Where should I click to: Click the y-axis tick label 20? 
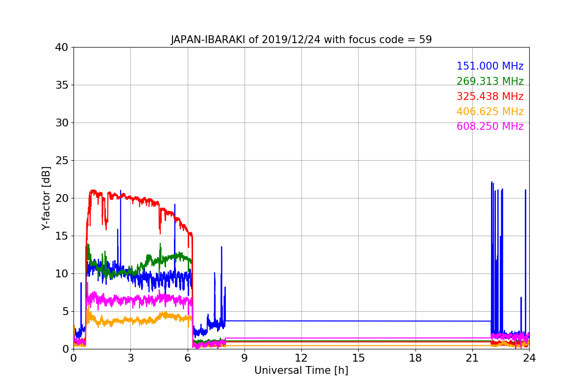tap(61, 198)
